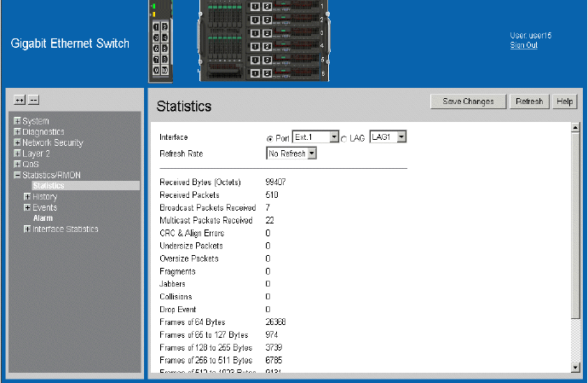588x383 pixels.
Task: Collapse the Statistics/RMON tree node
Action: [x=17, y=175]
